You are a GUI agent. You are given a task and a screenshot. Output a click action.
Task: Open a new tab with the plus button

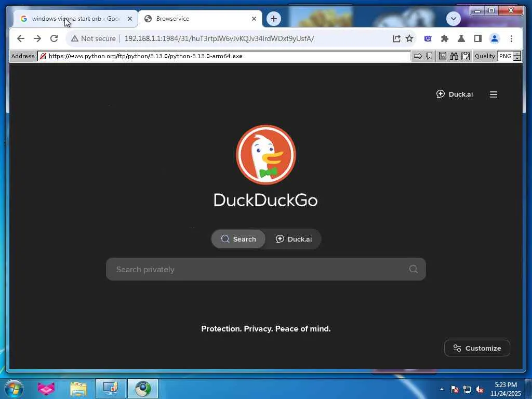pyautogui.click(x=274, y=19)
